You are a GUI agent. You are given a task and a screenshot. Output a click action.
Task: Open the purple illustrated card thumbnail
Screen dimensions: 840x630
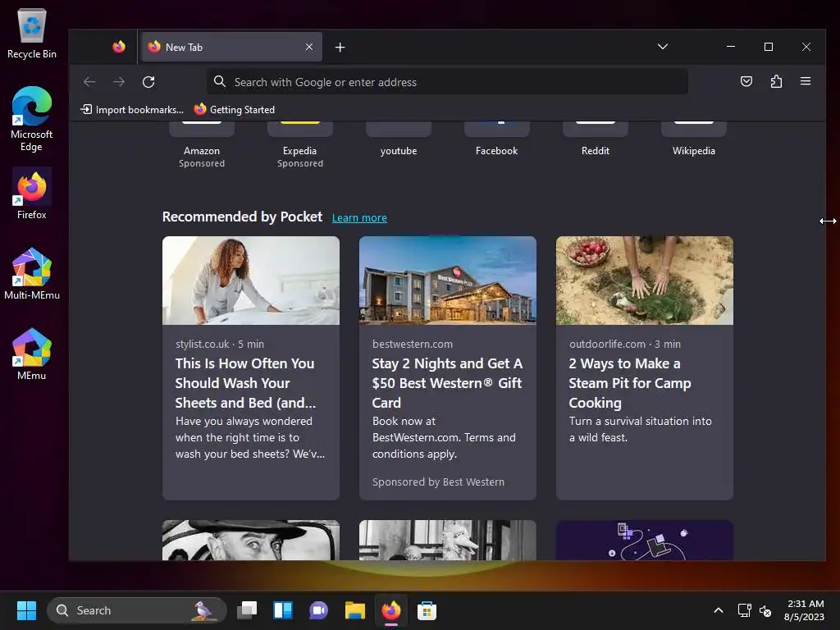pyautogui.click(x=645, y=540)
